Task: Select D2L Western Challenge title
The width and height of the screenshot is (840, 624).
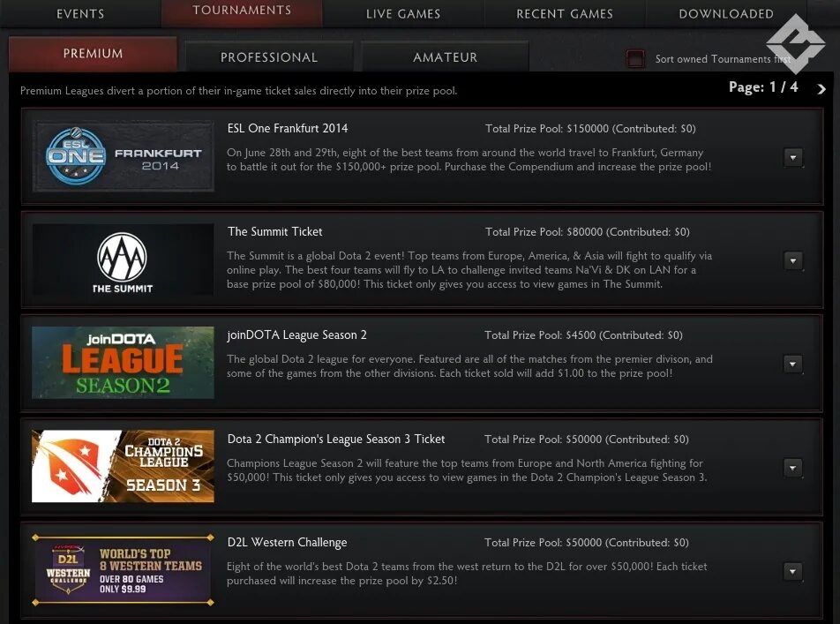Action: 287,543
